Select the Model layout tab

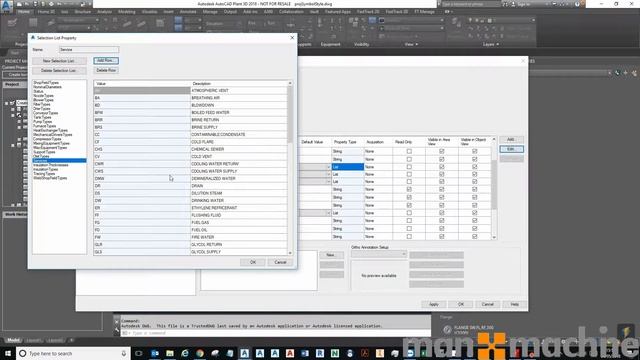(x=13, y=340)
